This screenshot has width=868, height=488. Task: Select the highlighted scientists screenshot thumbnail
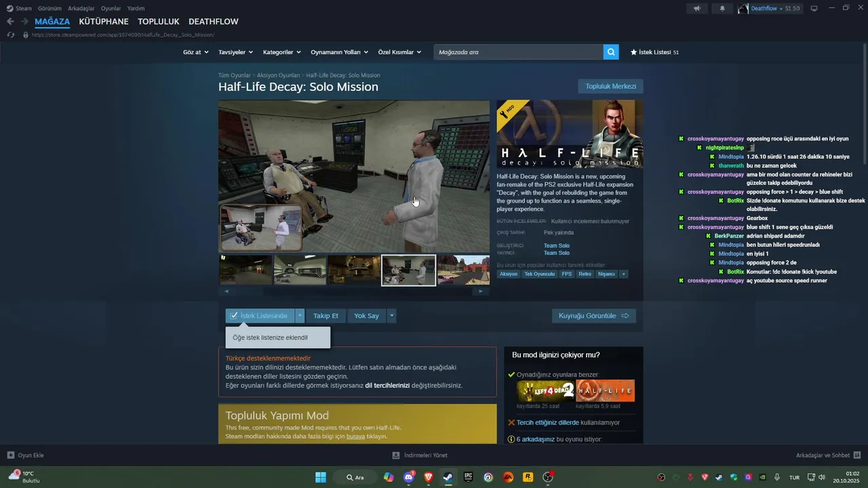pyautogui.click(x=409, y=270)
